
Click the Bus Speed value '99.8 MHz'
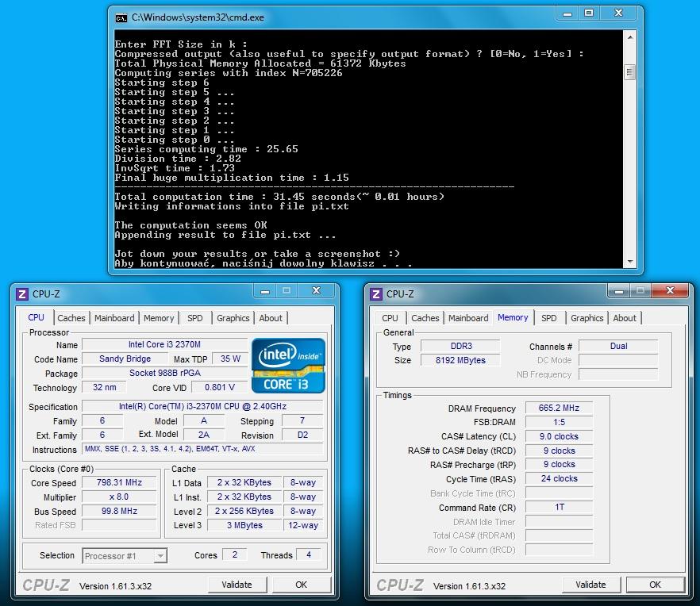click(x=119, y=512)
